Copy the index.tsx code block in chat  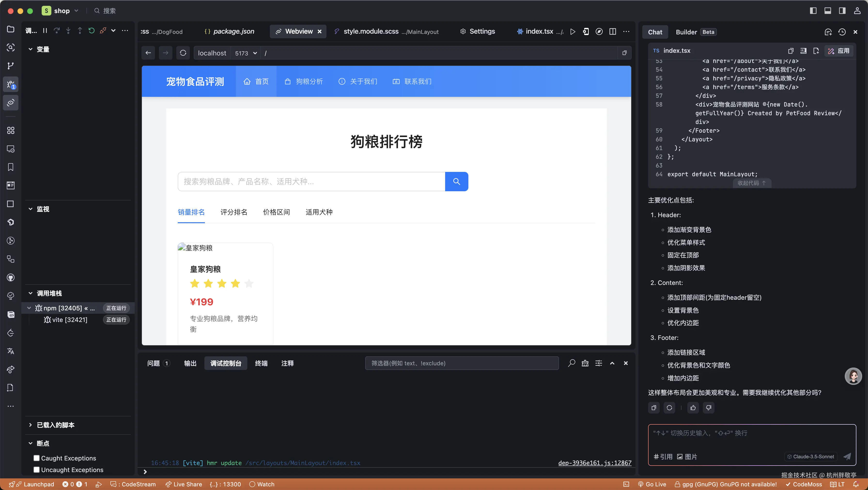790,51
